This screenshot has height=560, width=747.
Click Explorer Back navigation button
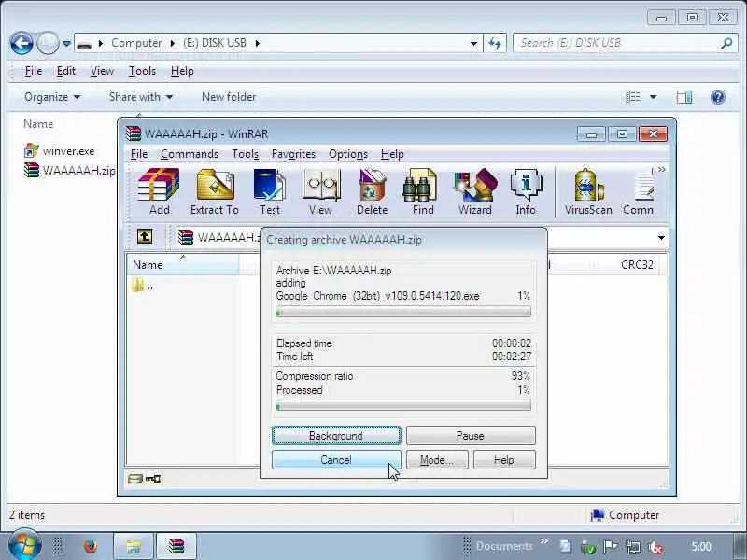(21, 43)
